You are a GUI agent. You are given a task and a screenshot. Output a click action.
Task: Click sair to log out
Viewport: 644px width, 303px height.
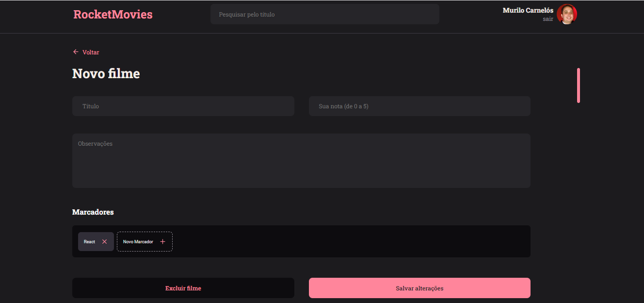[548, 18]
